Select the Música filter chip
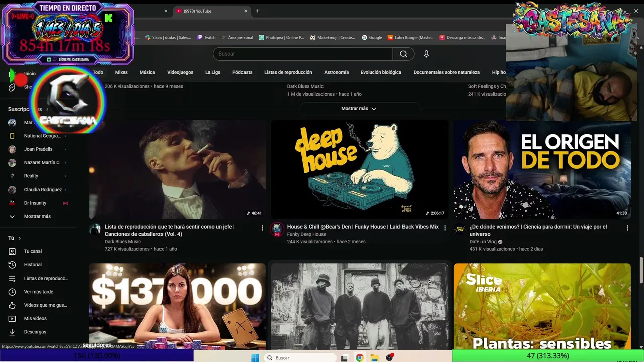This screenshot has width=644, height=362. pos(147,72)
